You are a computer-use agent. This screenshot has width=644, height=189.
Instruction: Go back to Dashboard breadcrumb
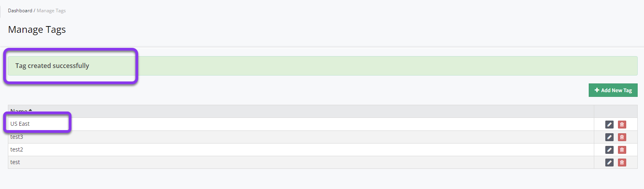20,11
